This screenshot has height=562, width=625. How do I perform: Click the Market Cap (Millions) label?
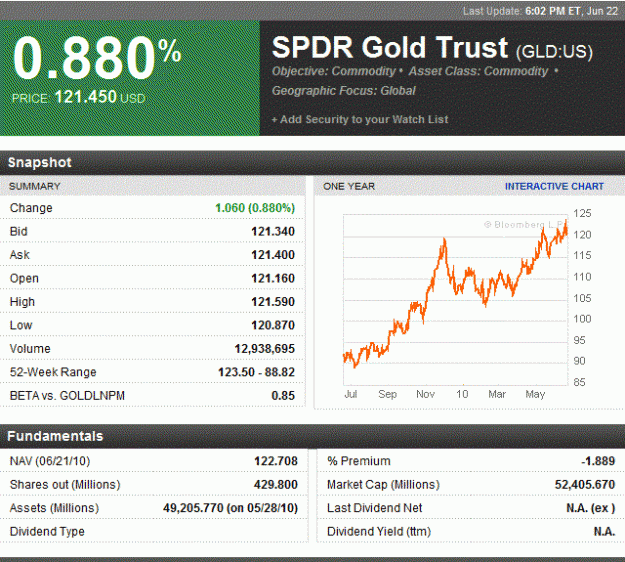point(383,485)
